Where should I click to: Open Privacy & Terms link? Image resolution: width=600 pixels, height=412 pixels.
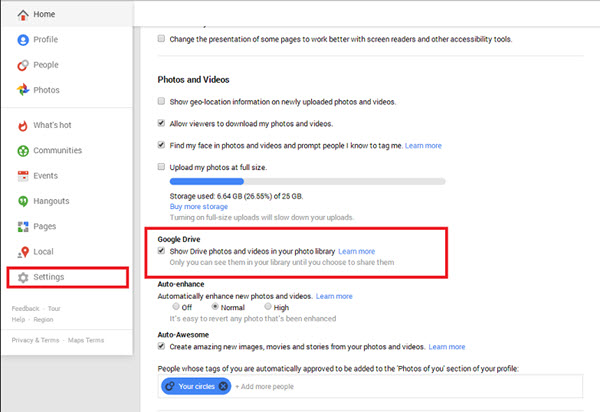pyautogui.click(x=33, y=341)
